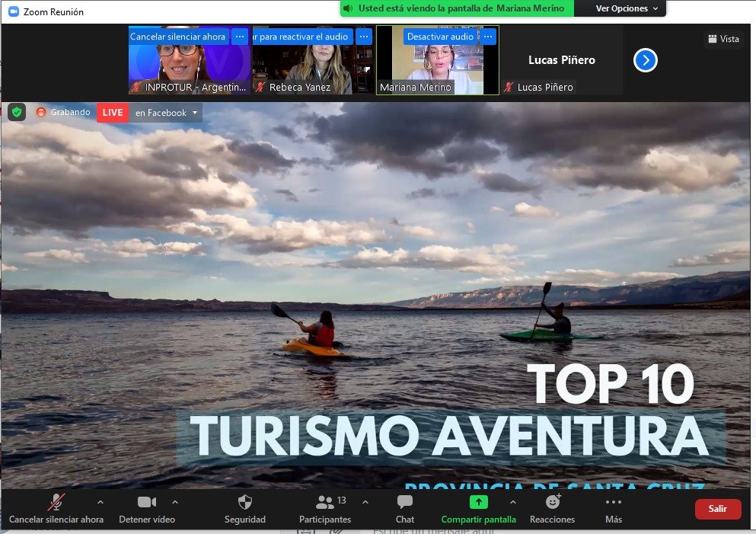Open the Chat bubble icon
Image resolution: width=756 pixels, height=534 pixels.
pyautogui.click(x=404, y=502)
